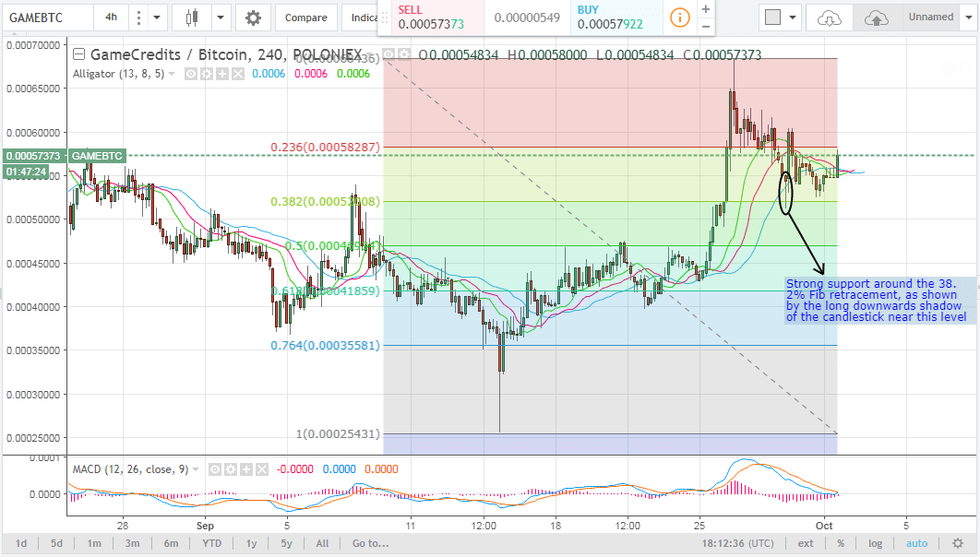Click the Unnamed chart layout name

click(x=930, y=17)
